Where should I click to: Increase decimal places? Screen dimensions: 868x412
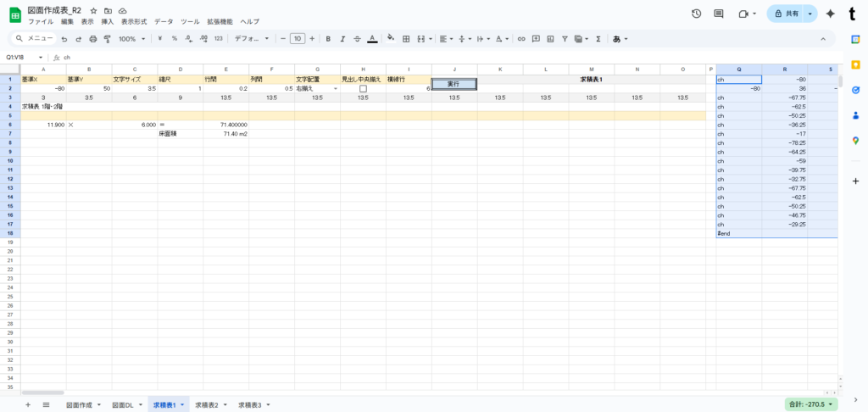[203, 39]
